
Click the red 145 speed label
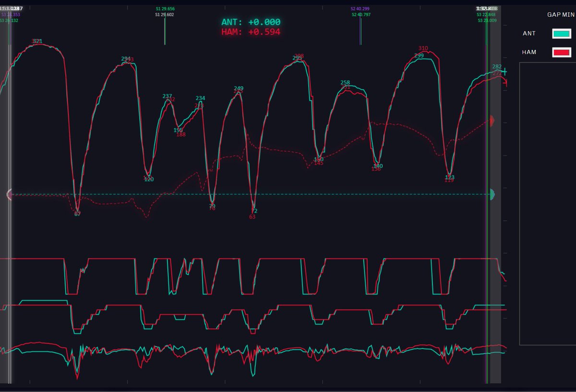pos(319,163)
